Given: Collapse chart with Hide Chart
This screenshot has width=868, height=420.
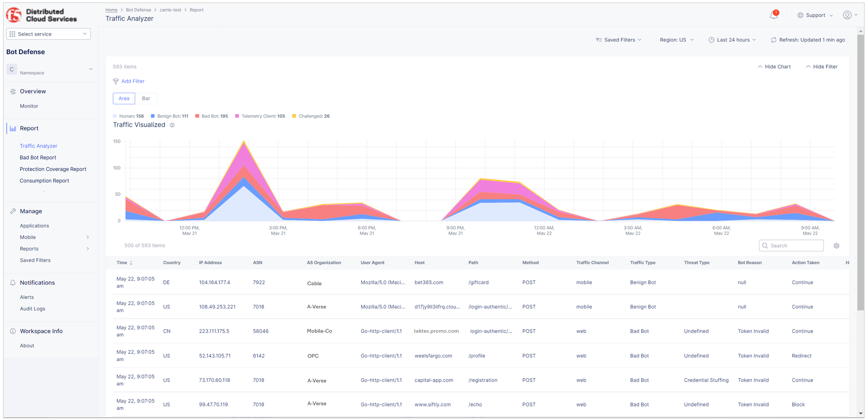Looking at the screenshot, I should click(x=774, y=67).
